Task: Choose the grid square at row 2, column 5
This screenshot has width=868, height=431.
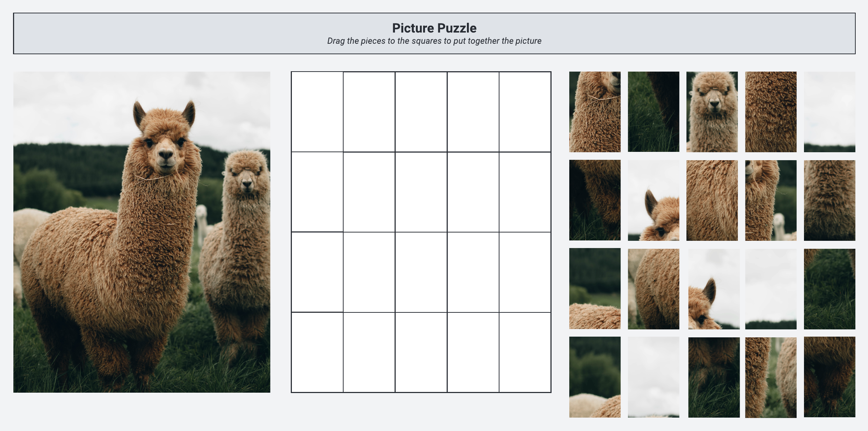Action: pyautogui.click(x=525, y=192)
